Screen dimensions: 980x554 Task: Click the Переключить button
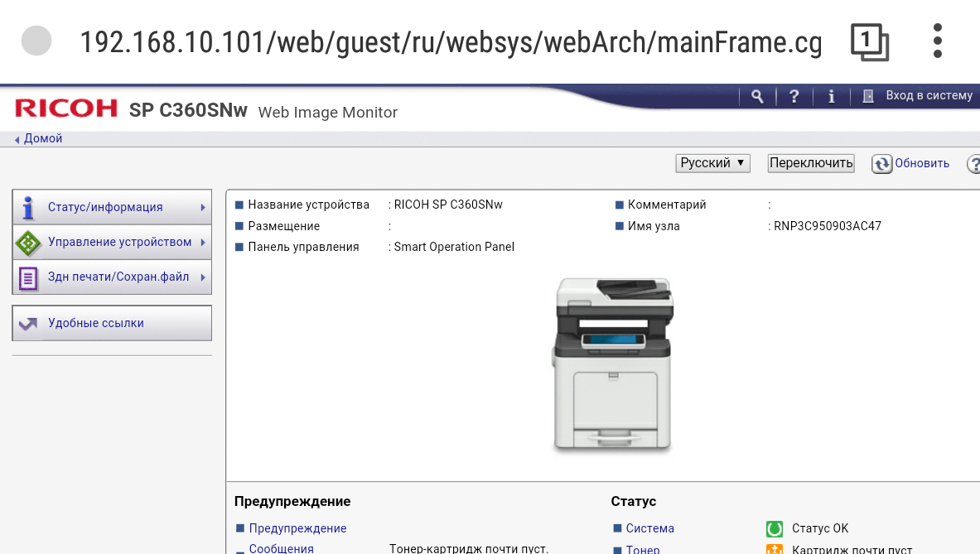pos(811,163)
